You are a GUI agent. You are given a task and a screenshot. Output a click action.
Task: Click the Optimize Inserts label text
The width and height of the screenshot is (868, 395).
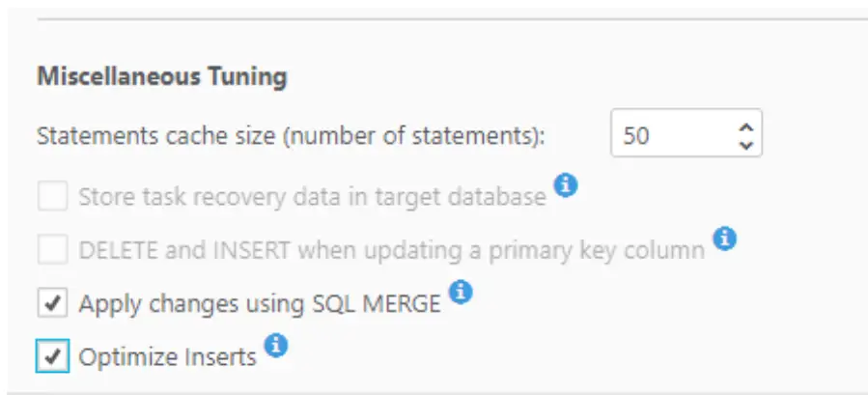(x=167, y=357)
